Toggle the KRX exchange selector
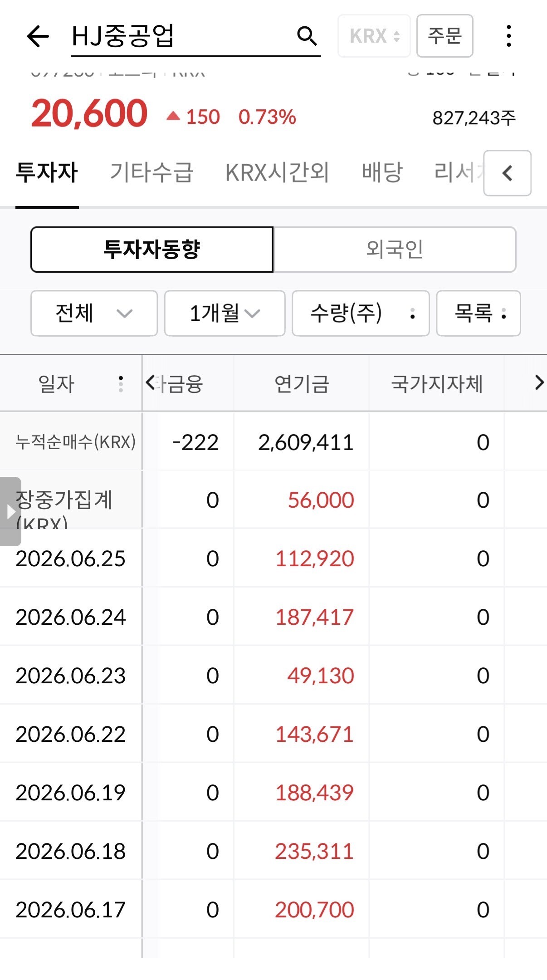 (374, 36)
